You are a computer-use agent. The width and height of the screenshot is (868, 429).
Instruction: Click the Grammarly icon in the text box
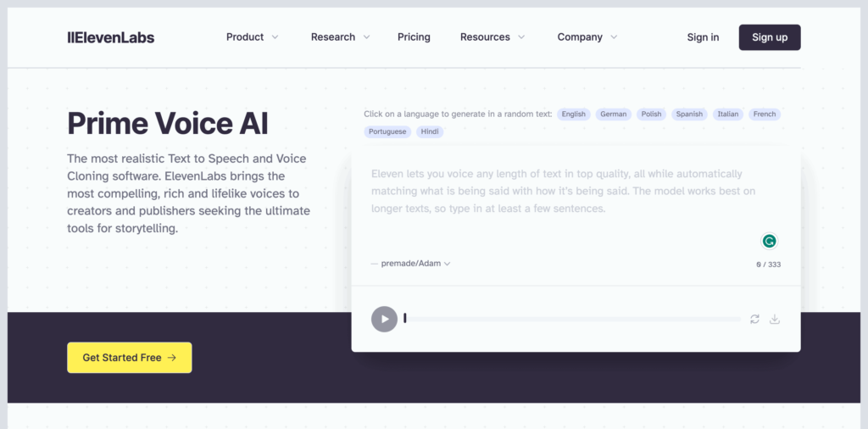tap(769, 242)
